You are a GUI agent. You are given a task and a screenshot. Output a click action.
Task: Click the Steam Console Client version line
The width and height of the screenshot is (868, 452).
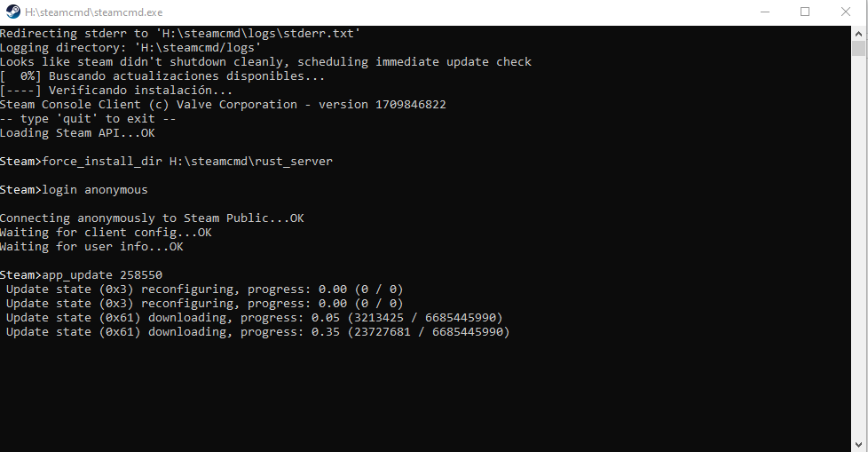coord(223,105)
